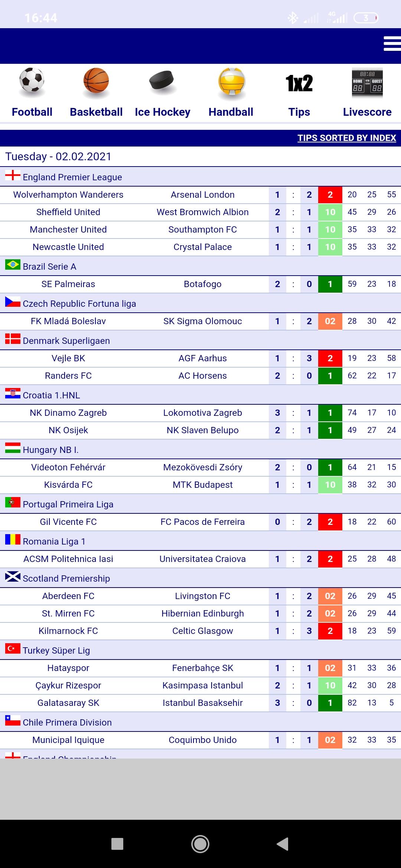Tap the soccer ball Football icon
This screenshot has width=401, height=868.
[x=32, y=81]
